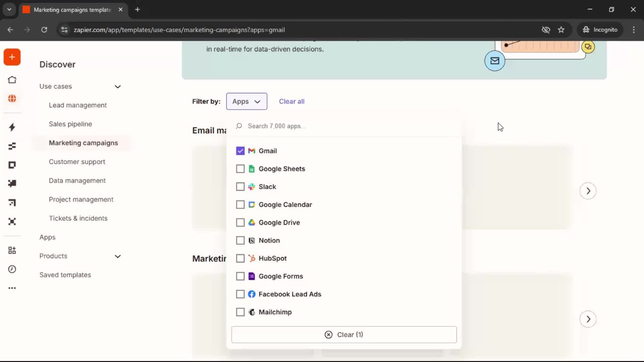Open the Tables icon in sidebar
Image resolution: width=644 pixels, height=362 pixels.
pos(12,146)
